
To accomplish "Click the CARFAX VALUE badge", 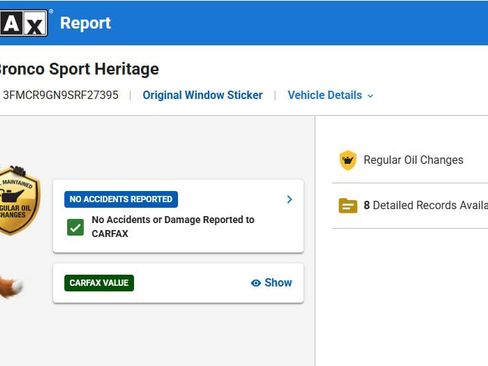I will coord(99,283).
